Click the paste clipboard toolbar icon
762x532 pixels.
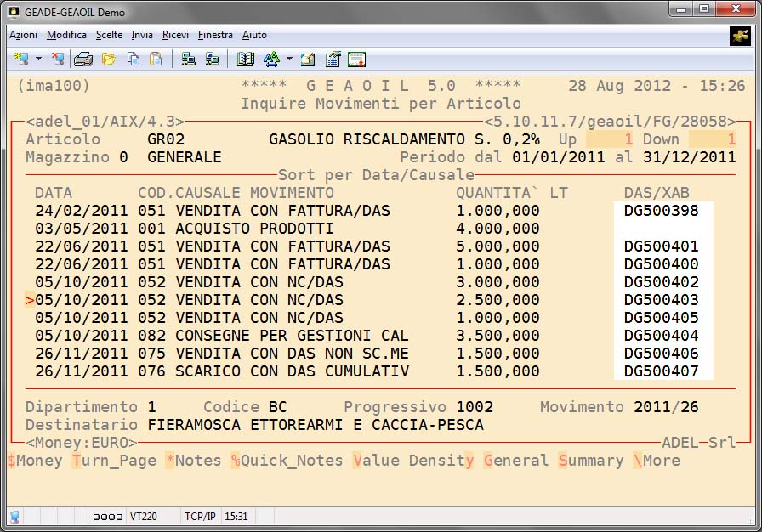point(156,59)
